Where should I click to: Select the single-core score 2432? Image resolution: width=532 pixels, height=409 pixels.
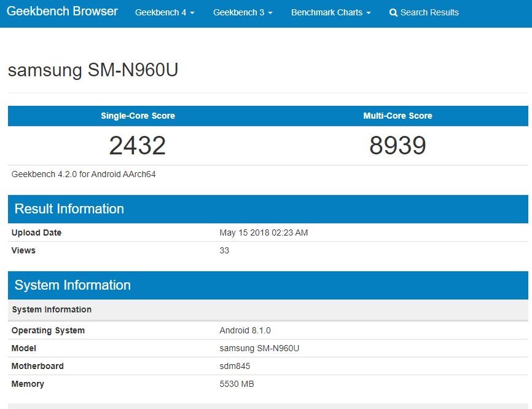point(138,145)
